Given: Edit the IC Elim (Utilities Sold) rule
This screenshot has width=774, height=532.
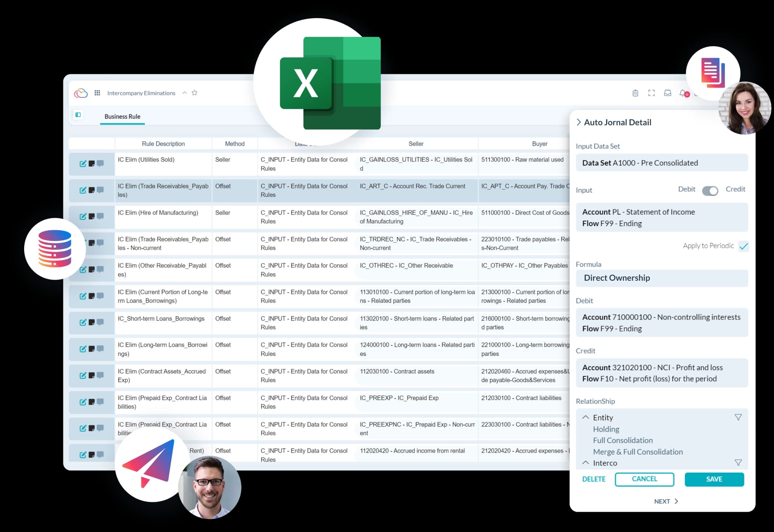Looking at the screenshot, I should click(83, 164).
